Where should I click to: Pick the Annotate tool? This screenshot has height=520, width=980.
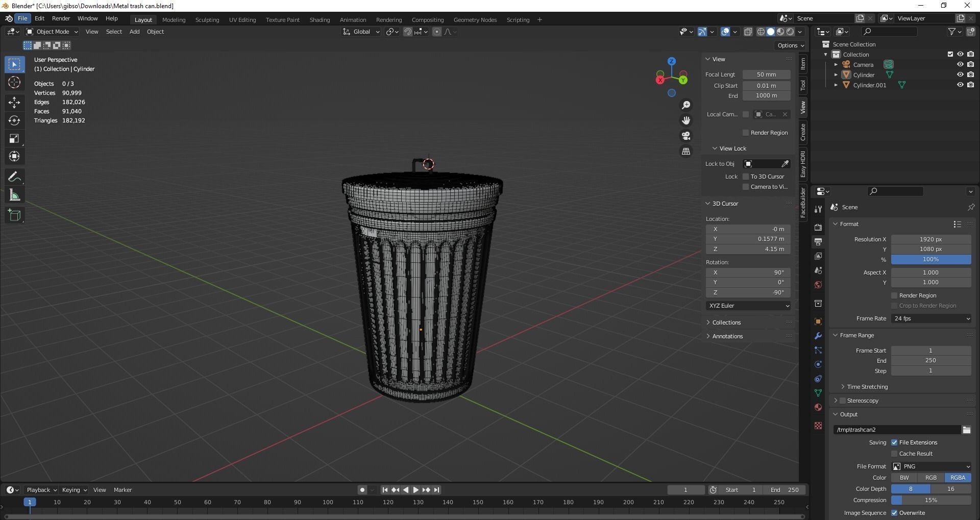click(x=14, y=176)
